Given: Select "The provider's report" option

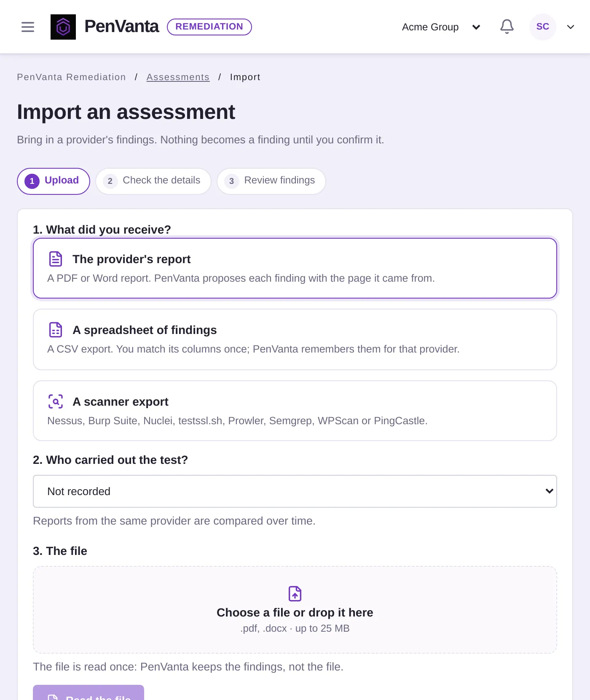Looking at the screenshot, I should pyautogui.click(x=295, y=268).
